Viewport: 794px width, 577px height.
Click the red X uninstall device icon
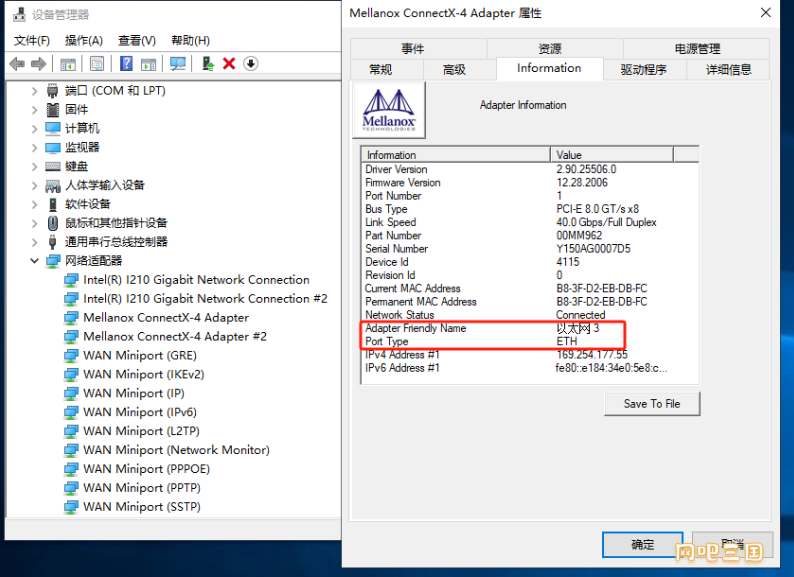(x=229, y=64)
